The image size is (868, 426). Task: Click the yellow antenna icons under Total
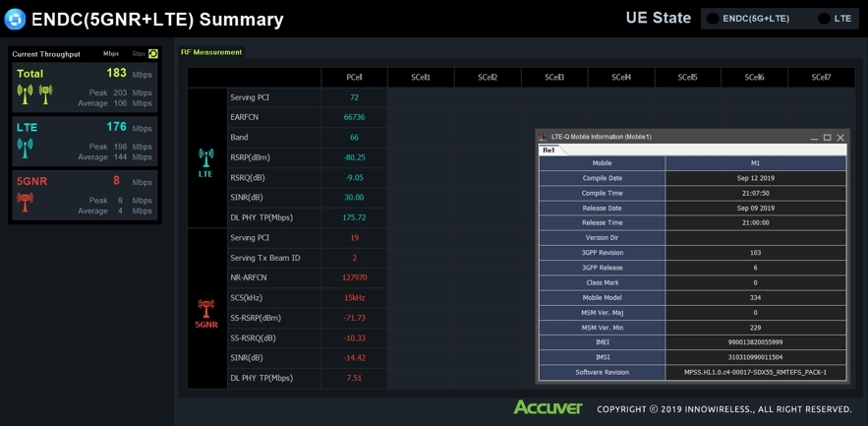[34, 94]
